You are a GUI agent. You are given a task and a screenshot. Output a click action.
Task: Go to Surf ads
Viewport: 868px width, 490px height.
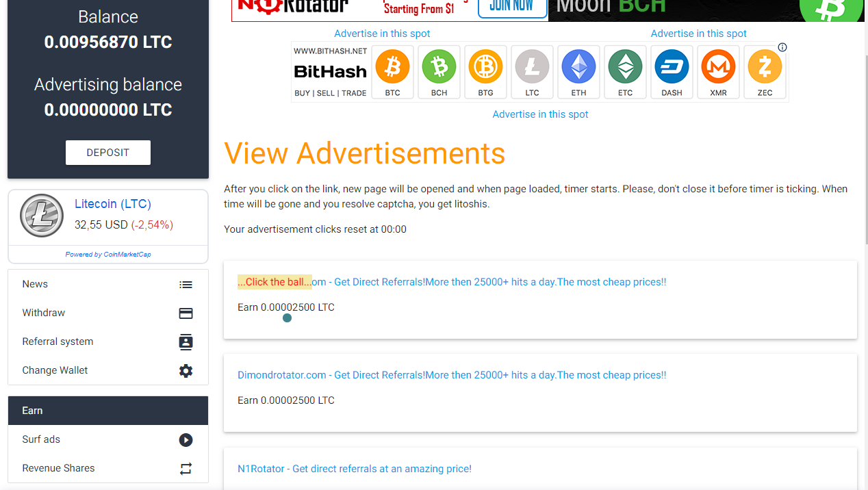(108, 440)
